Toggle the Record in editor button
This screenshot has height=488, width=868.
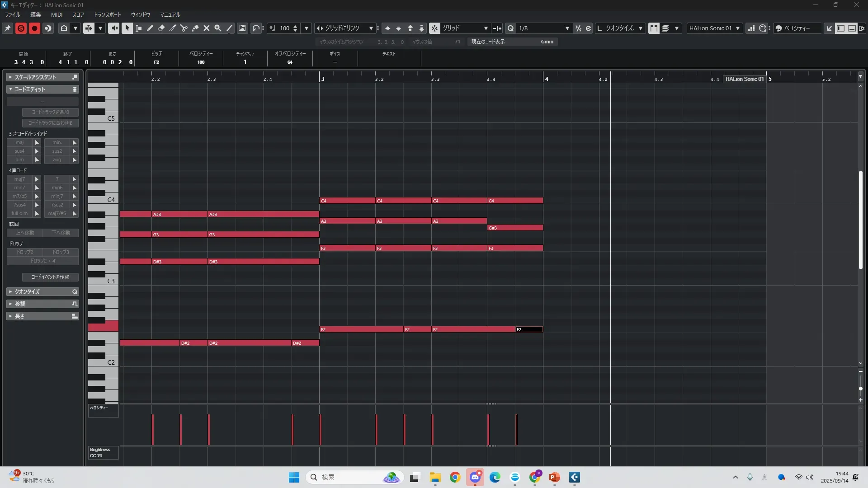click(x=34, y=28)
